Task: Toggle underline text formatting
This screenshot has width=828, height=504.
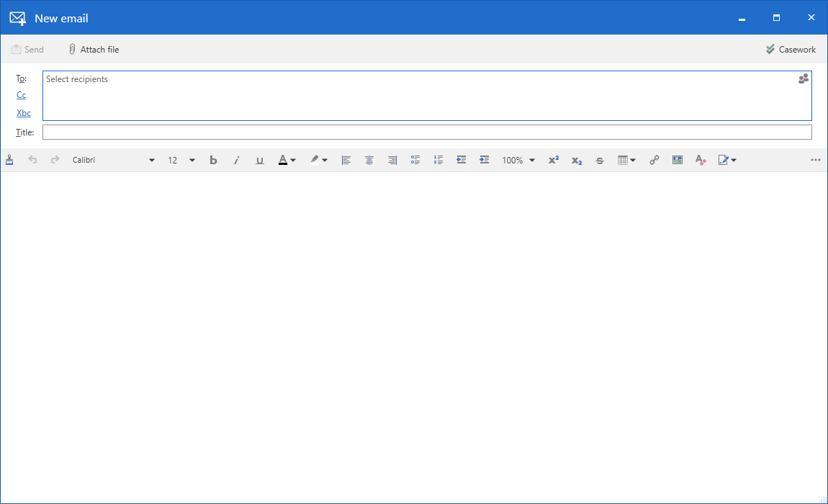Action: click(x=259, y=159)
